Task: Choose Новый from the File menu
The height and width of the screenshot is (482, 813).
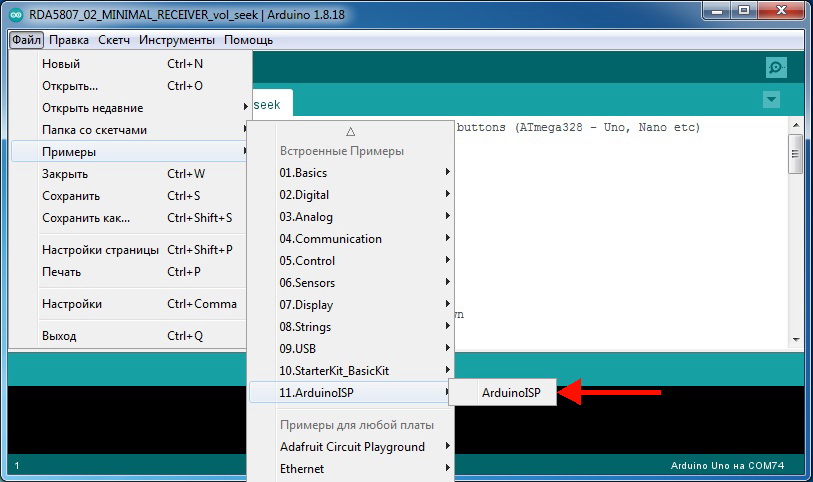Action: (x=129, y=64)
